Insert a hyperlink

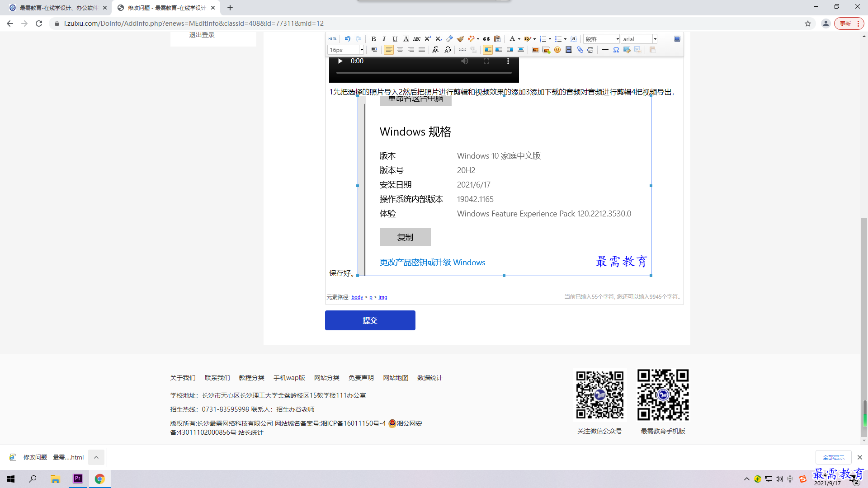point(462,50)
